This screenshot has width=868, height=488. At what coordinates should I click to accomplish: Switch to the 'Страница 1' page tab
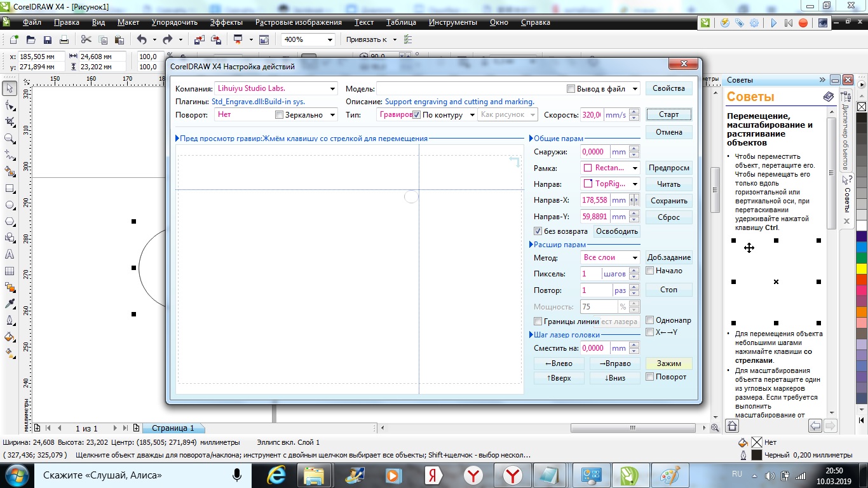point(173,428)
